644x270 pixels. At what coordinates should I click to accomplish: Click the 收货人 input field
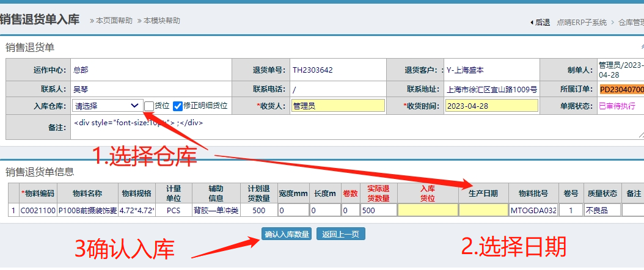[x=338, y=106]
